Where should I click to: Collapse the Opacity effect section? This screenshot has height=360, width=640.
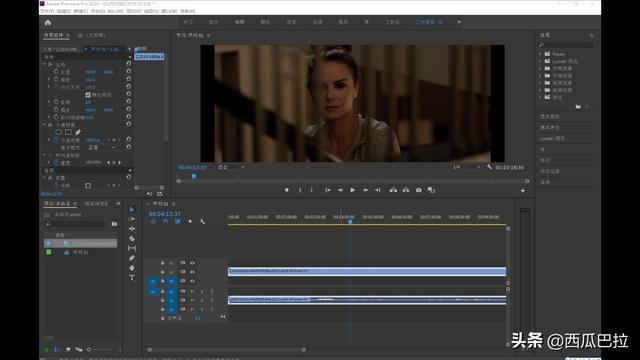point(44,125)
